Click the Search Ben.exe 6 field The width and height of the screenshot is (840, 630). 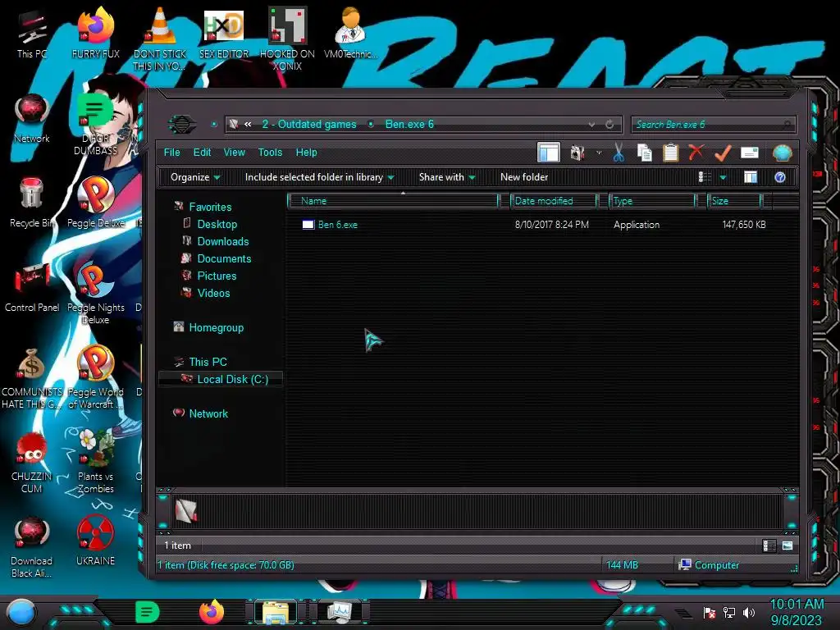713,125
